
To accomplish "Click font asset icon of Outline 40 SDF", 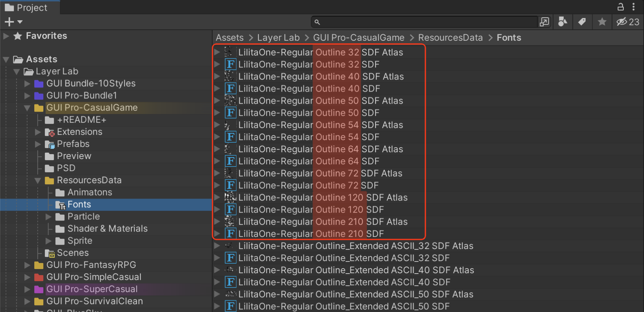I will [230, 89].
